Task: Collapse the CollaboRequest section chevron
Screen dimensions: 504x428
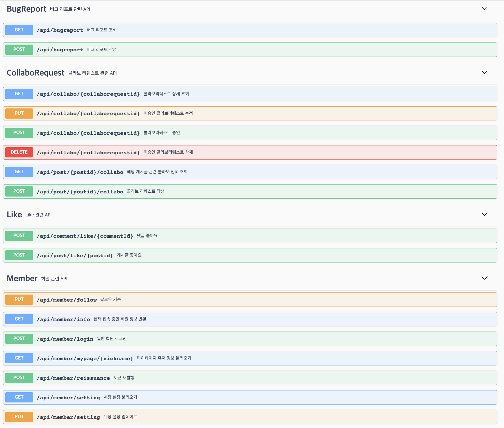Action: click(484, 72)
